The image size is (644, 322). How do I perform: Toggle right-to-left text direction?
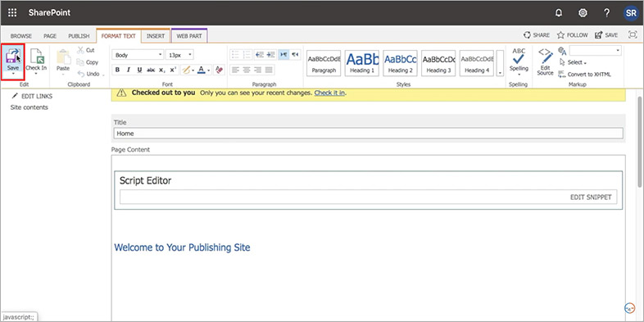pyautogui.click(x=295, y=54)
